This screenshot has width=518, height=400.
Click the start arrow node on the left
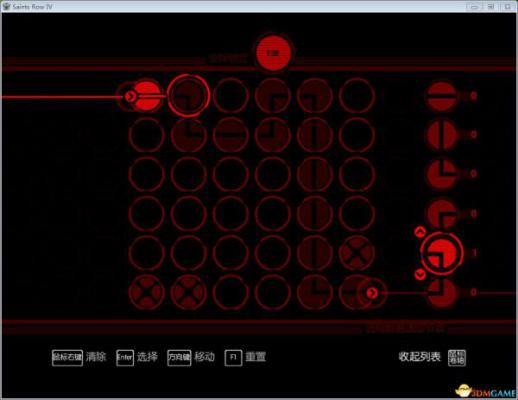tap(129, 97)
